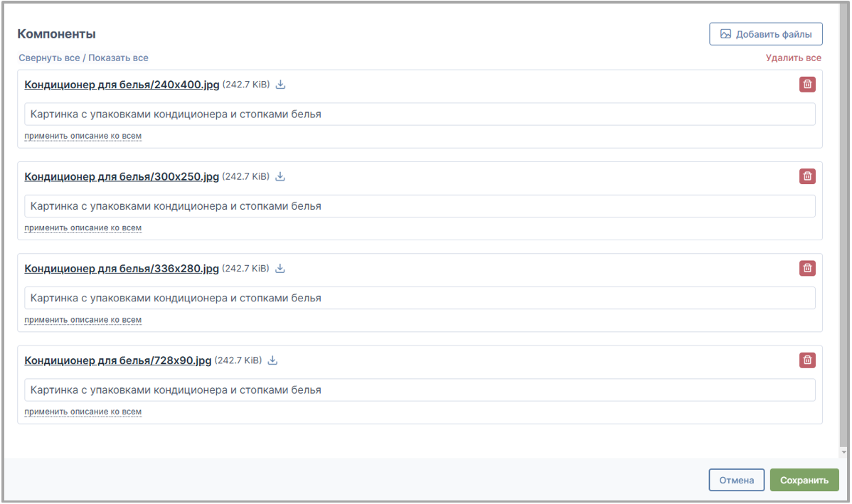
Task: Click the Отмена button
Action: coord(736,480)
